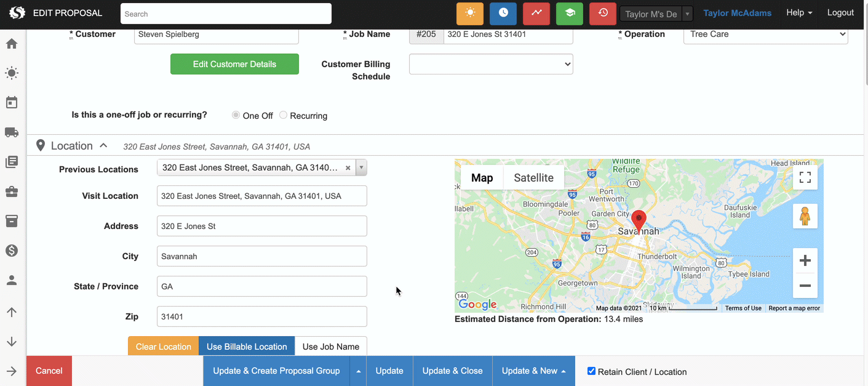Screen dimensions: 868x386
Task: Click into the Zip input field
Action: (261, 316)
